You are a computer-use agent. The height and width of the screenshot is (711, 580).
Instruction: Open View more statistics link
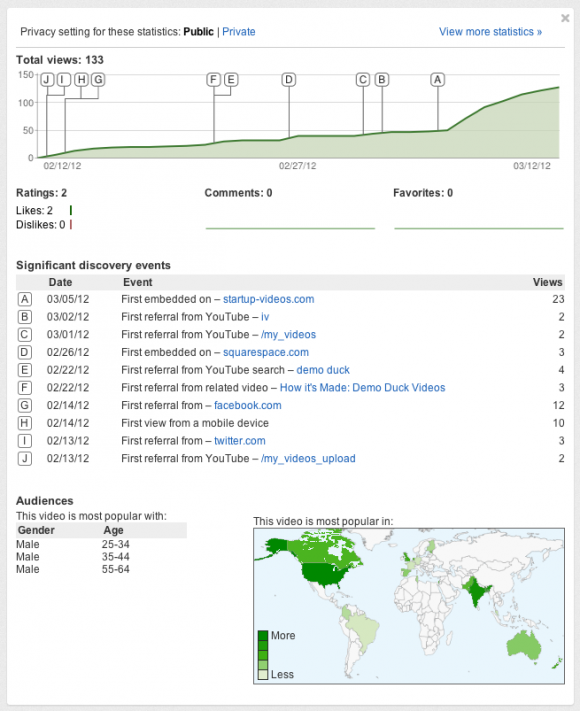pos(490,32)
